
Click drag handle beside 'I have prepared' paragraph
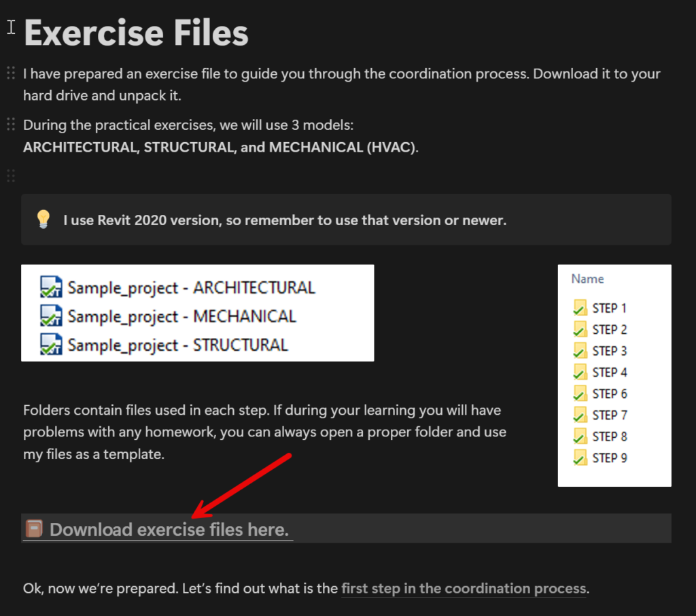coord(11,73)
